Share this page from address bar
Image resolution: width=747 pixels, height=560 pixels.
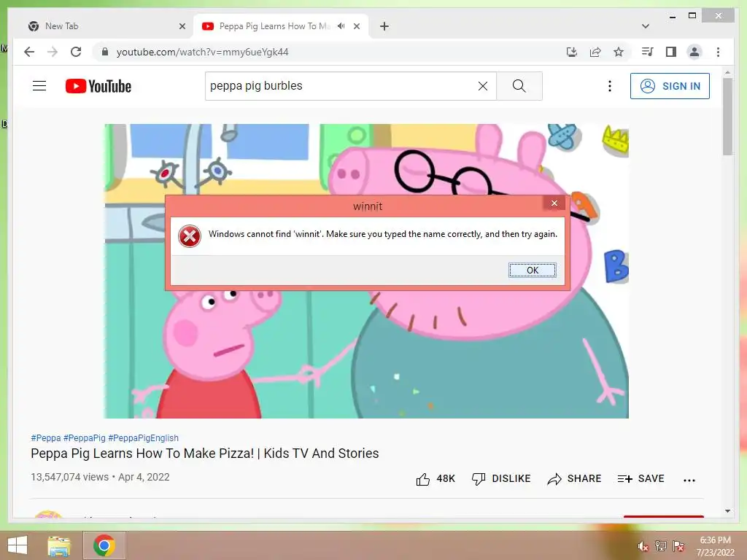(x=595, y=52)
